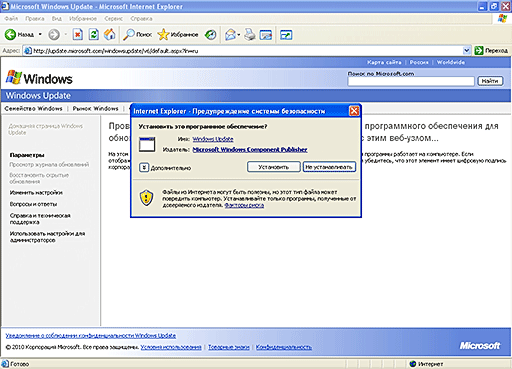The image size is (512, 369).
Task: Click the Windows flag throbber icon
Action: point(502,19)
